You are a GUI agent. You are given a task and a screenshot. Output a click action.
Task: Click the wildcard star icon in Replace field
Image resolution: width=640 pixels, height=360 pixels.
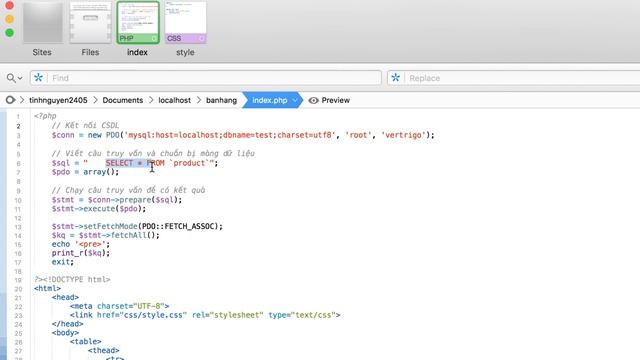tap(396, 78)
